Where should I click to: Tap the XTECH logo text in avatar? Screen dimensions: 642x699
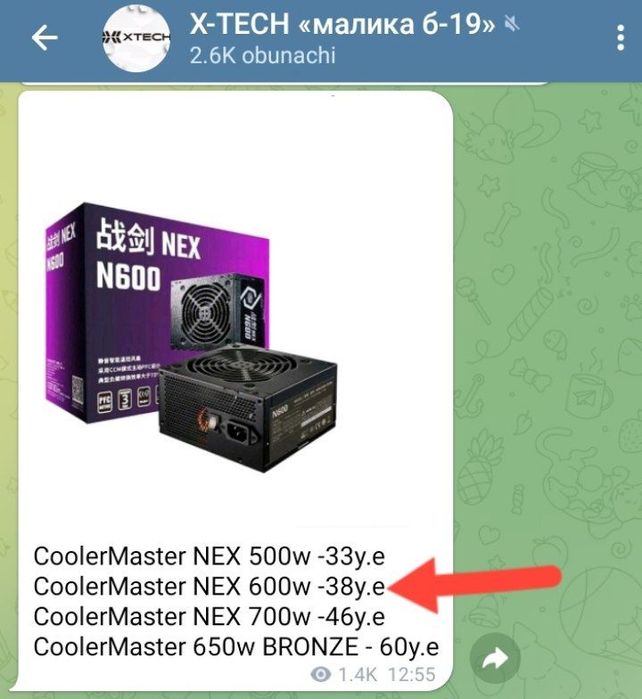pyautogui.click(x=136, y=38)
